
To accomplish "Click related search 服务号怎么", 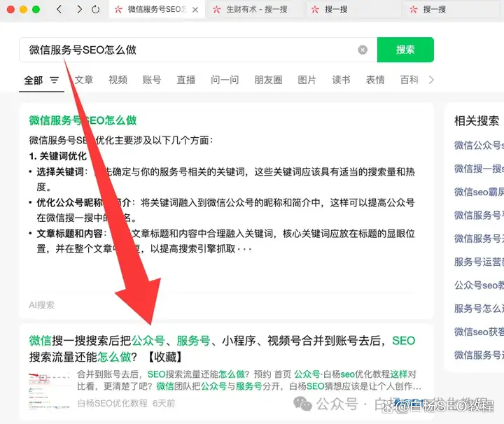I will coord(479,309).
